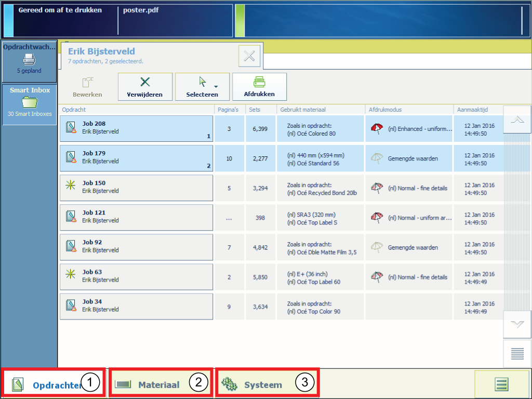The width and height of the screenshot is (532, 399).
Task: Click the green progress indicator in status bar
Action: [x=240, y=21]
